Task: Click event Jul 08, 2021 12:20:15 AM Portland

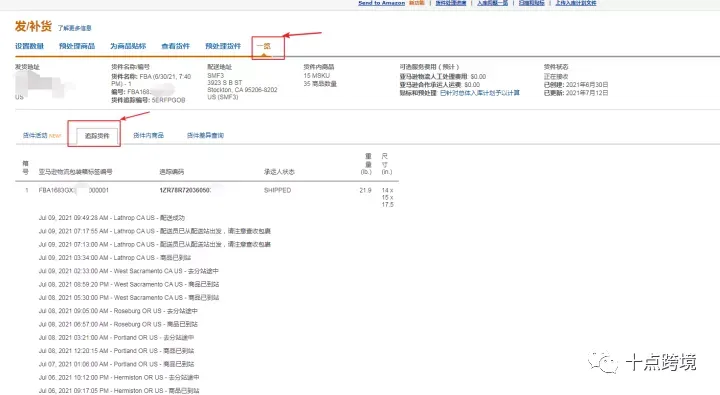Action: (116, 351)
